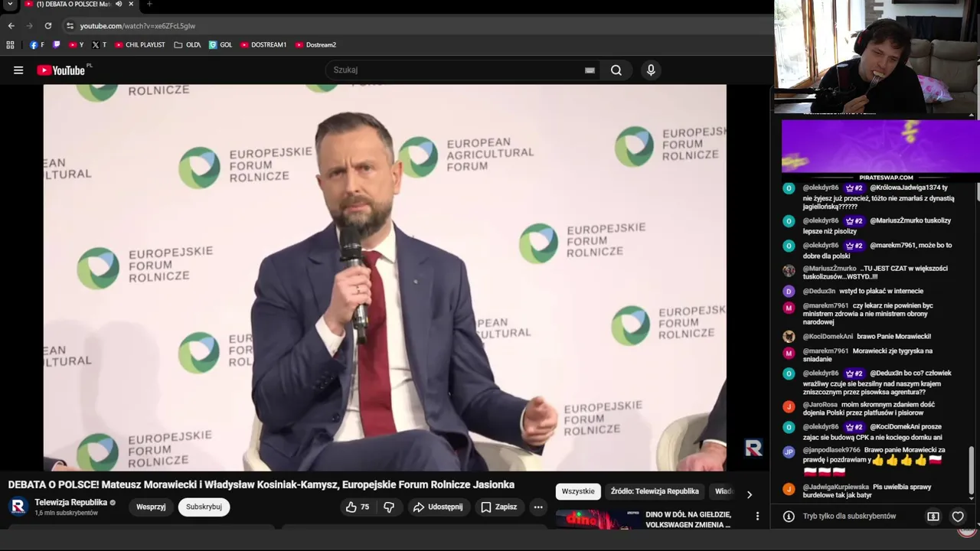980x551 pixels.
Task: Click the @Dedux3n 'wstyd to płakać' message
Action: (881, 292)
